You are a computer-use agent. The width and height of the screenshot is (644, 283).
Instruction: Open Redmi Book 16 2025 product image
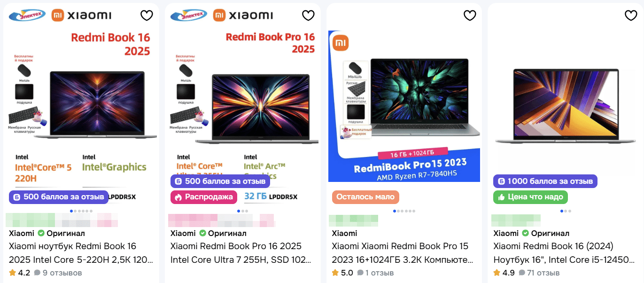pyautogui.click(x=81, y=103)
